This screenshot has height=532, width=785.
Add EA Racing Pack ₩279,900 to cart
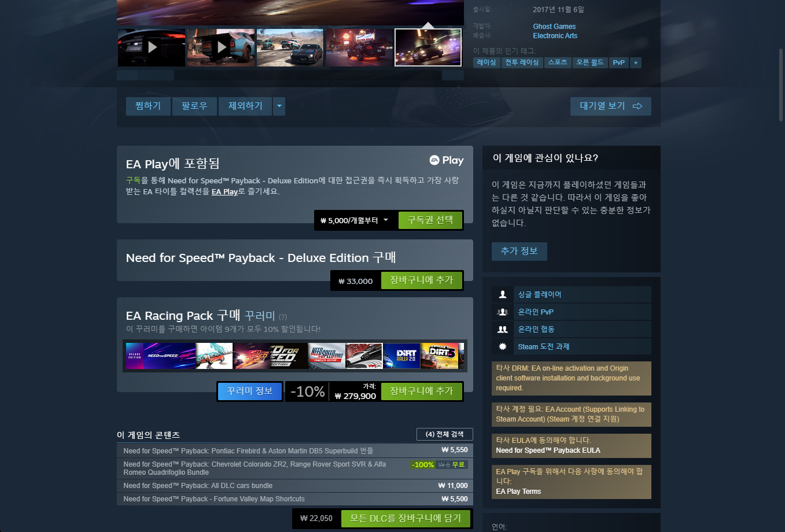click(421, 391)
